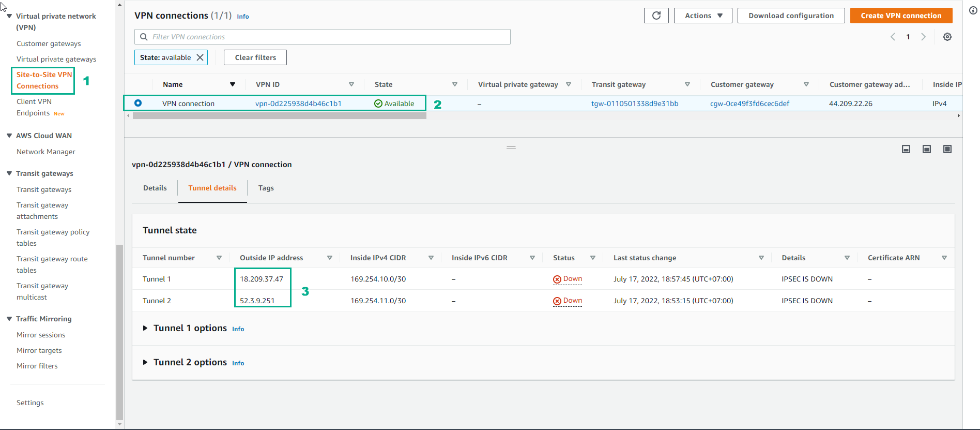Screen dimensions: 980x430
Task: Sort by Inside IPv4 CIDR column arrow
Action: 431,258
